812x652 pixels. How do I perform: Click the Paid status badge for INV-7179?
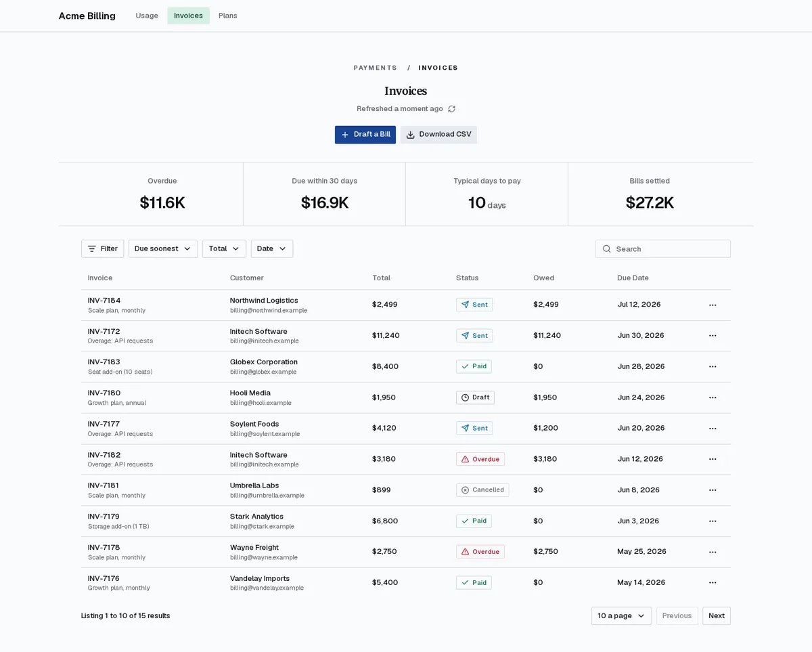coord(474,521)
